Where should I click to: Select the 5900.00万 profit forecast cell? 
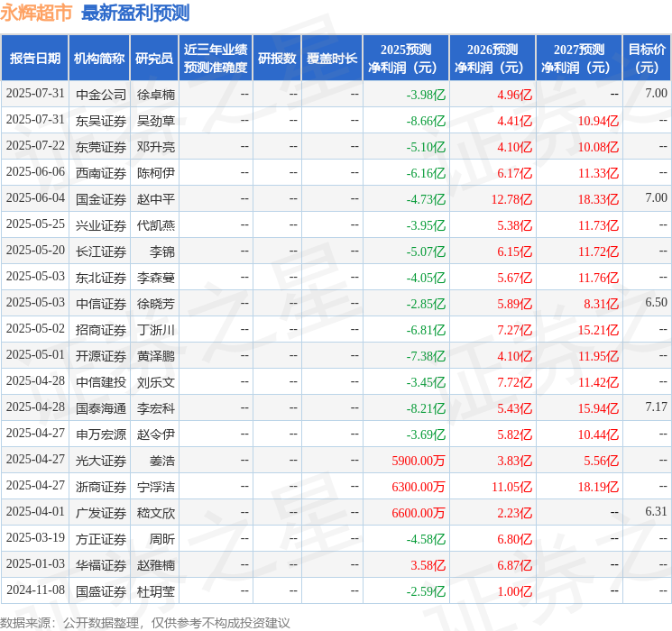tap(419, 461)
